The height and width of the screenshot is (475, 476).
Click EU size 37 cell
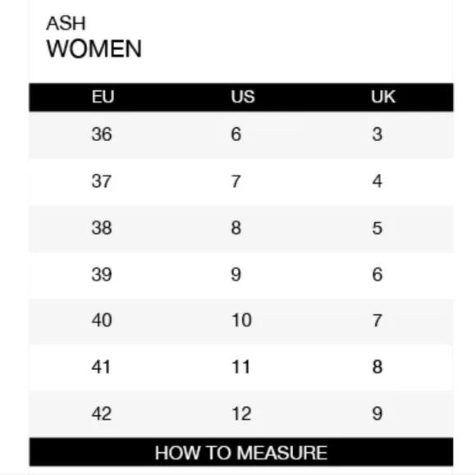[x=102, y=181]
